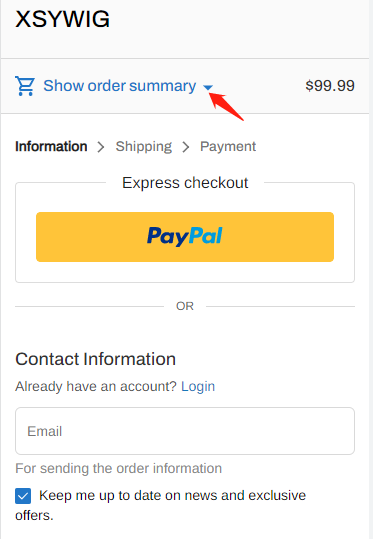Viewport: 373px width, 539px height.
Task: Click the 'Keep me up to date' label
Action: pos(161,505)
